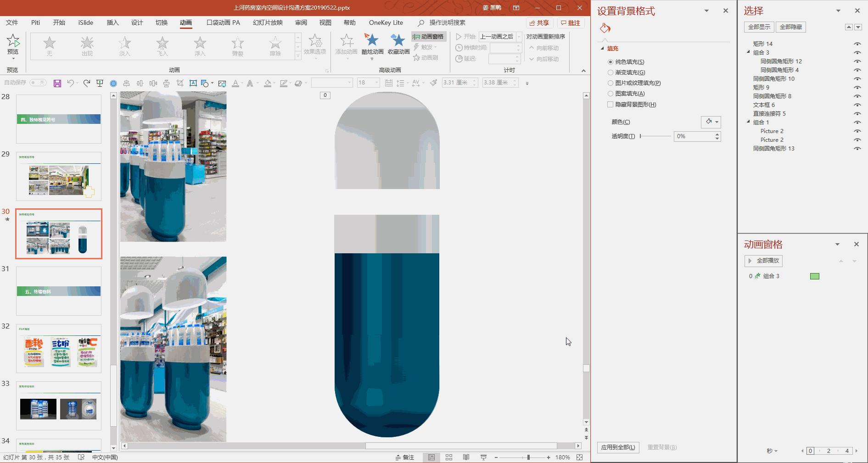Open the 切换 transitions tab

pyautogui.click(x=161, y=23)
